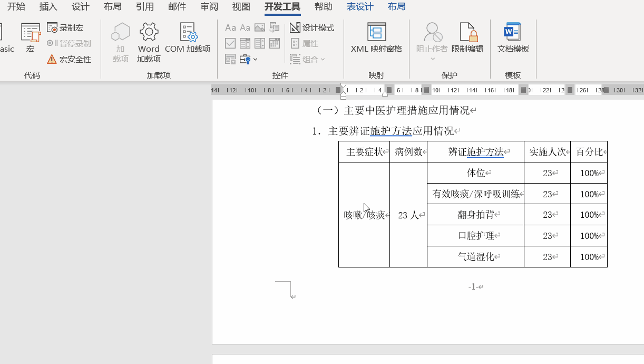Screen dimensions: 644x364
Task: Insert a combo box content control
Action: (245, 43)
